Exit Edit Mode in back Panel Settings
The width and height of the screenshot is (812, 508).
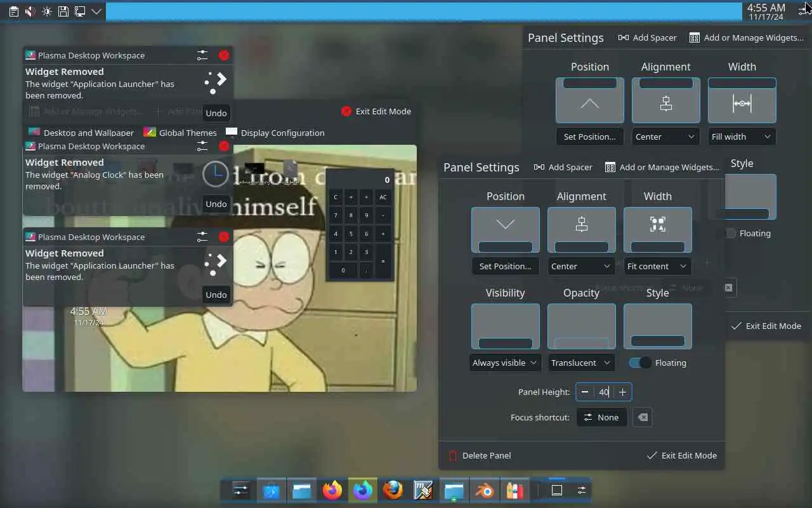click(x=766, y=326)
